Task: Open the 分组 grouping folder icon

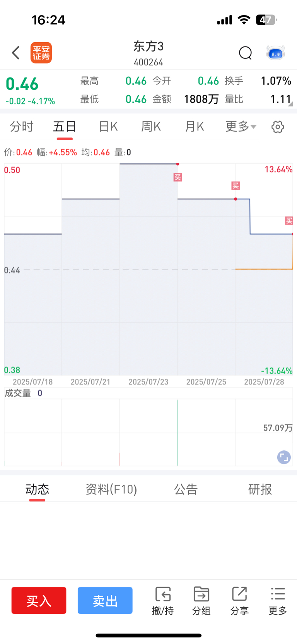Action: click(x=201, y=601)
